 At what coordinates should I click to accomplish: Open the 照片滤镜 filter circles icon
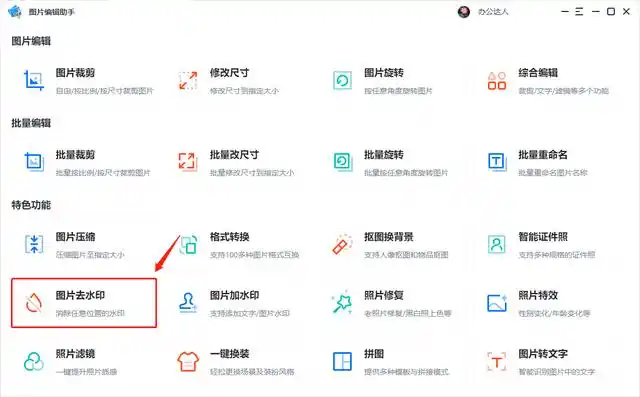coord(34,362)
